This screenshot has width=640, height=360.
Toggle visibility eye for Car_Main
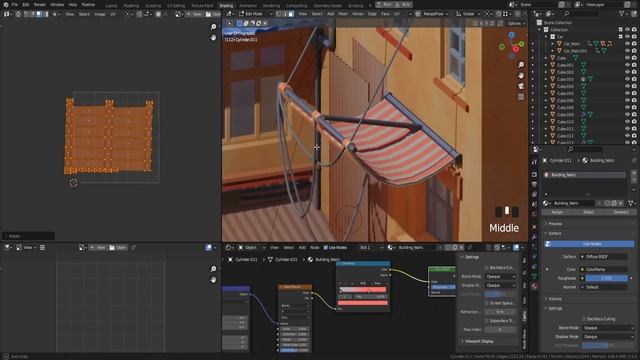click(627, 44)
